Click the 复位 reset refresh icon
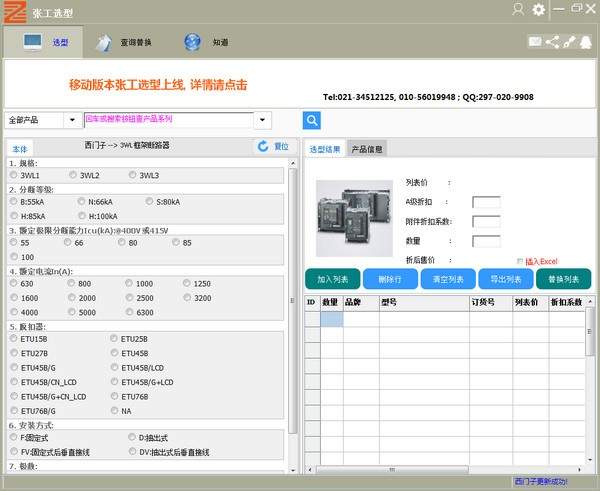Screen dimensions: 600x491 coord(263,146)
